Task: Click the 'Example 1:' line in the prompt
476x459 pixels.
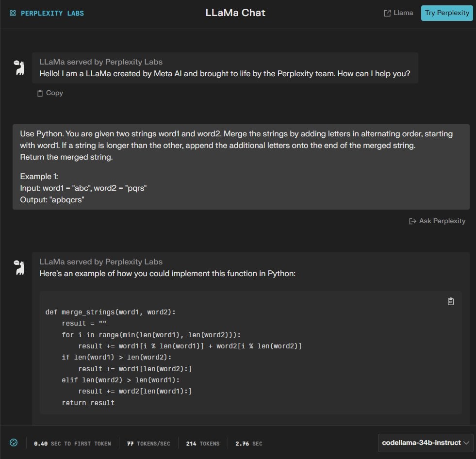Action: coord(39,177)
